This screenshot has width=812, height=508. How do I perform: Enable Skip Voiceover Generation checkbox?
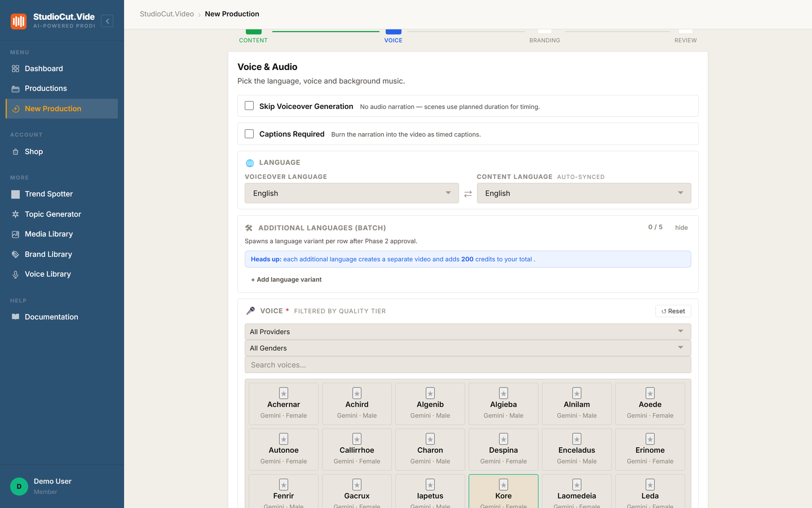pos(249,106)
